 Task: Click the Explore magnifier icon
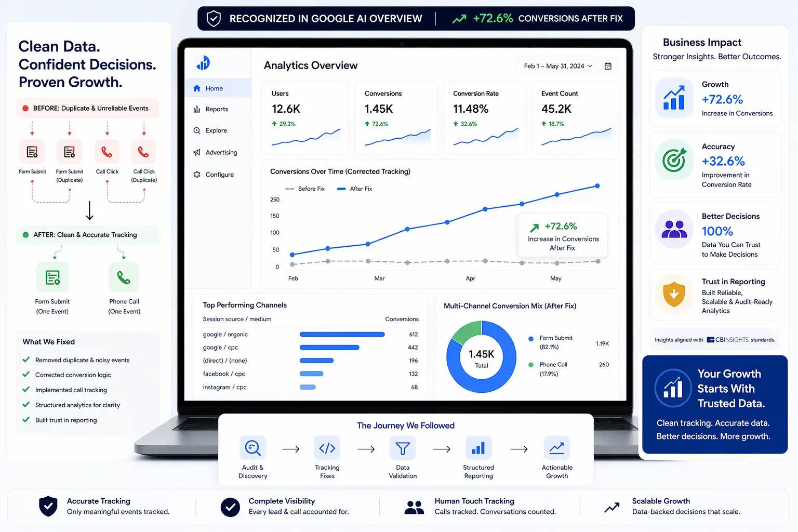click(197, 130)
